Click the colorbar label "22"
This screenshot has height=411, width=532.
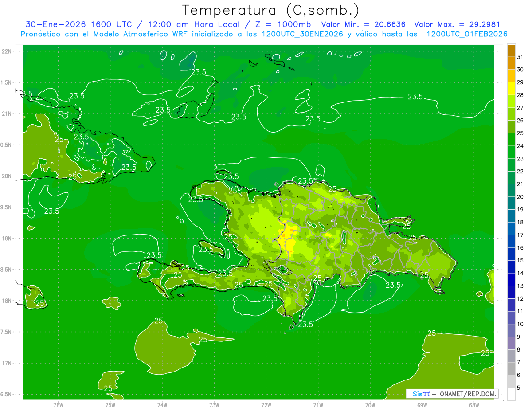(x=520, y=171)
